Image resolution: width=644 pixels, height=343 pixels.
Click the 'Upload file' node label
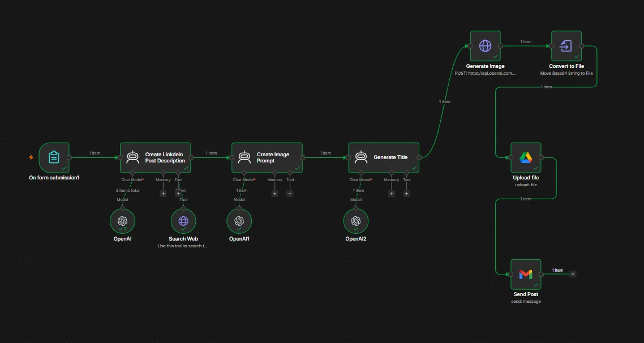point(526,178)
